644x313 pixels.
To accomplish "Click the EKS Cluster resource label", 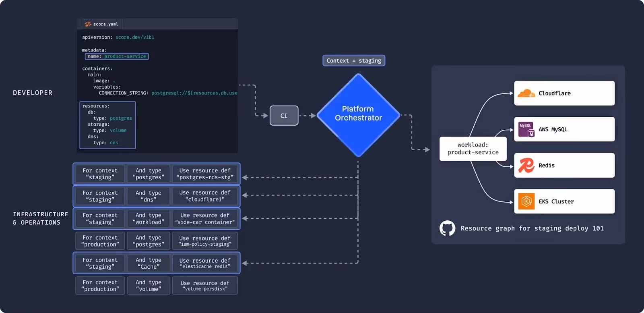I will 556,201.
